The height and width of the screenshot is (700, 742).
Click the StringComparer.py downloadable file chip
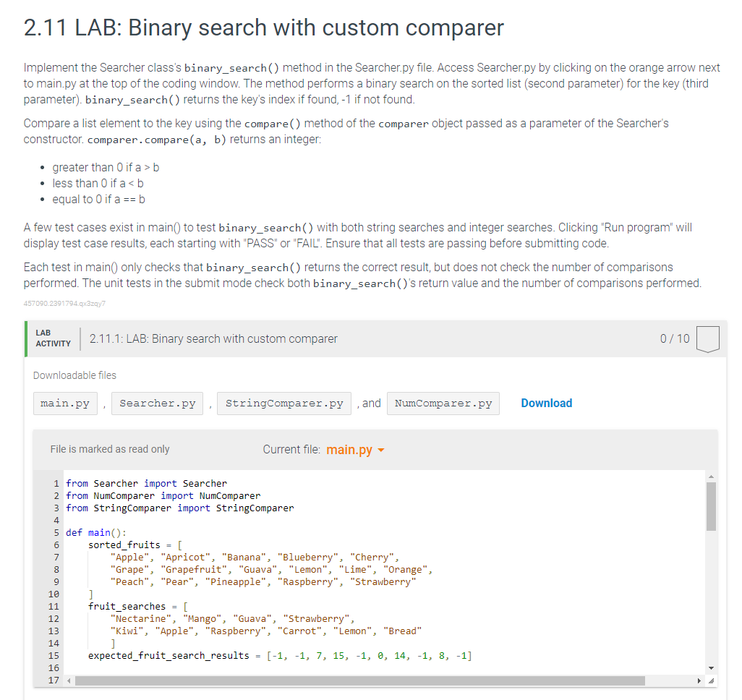tap(284, 404)
